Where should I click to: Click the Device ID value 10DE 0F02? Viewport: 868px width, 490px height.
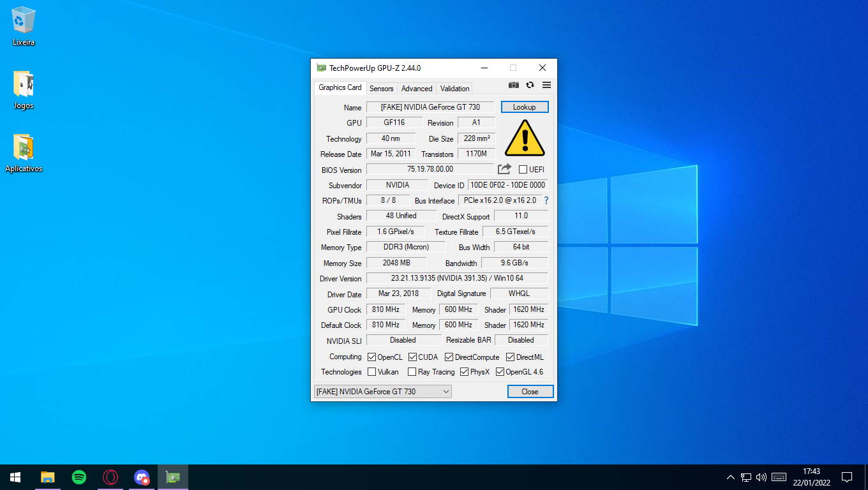pyautogui.click(x=508, y=185)
